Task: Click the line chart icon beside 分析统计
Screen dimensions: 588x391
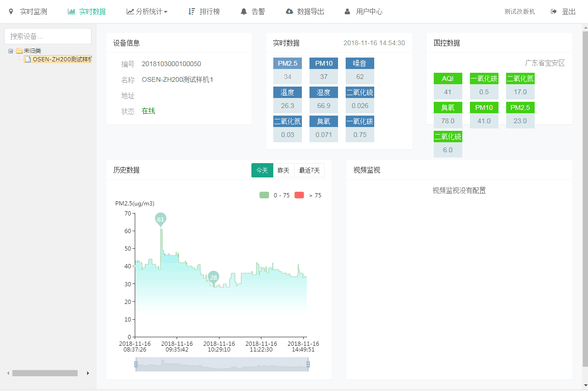Action: coord(130,11)
